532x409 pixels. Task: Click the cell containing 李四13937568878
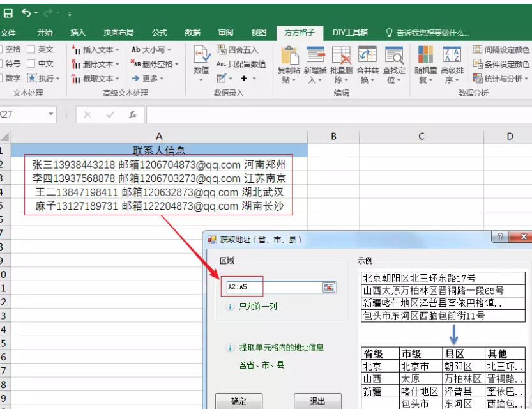click(x=159, y=178)
